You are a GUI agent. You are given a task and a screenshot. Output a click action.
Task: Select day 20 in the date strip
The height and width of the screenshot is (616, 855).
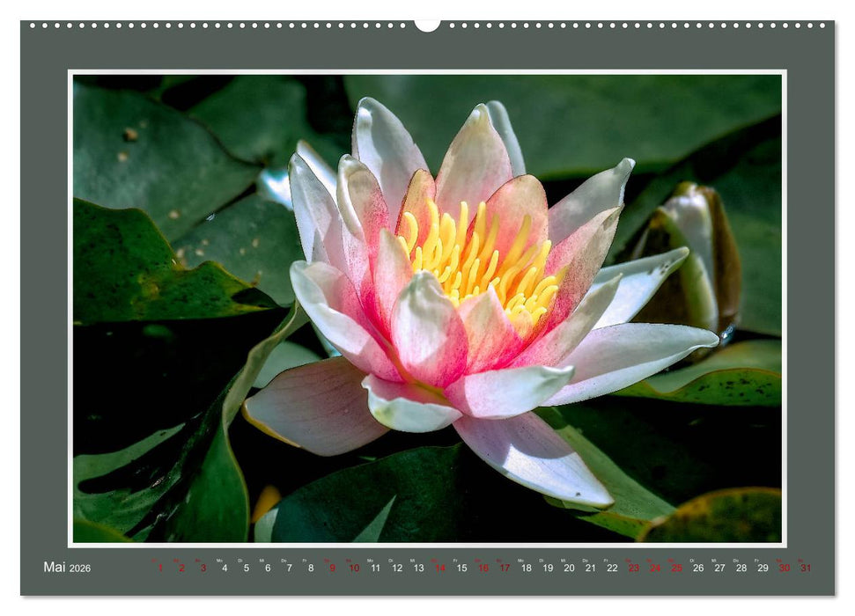(569, 568)
